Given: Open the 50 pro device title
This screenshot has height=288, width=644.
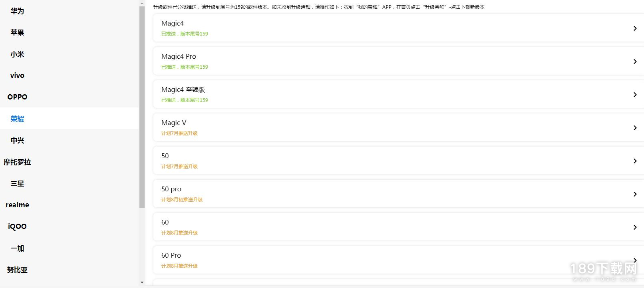Looking at the screenshot, I should (x=171, y=189).
